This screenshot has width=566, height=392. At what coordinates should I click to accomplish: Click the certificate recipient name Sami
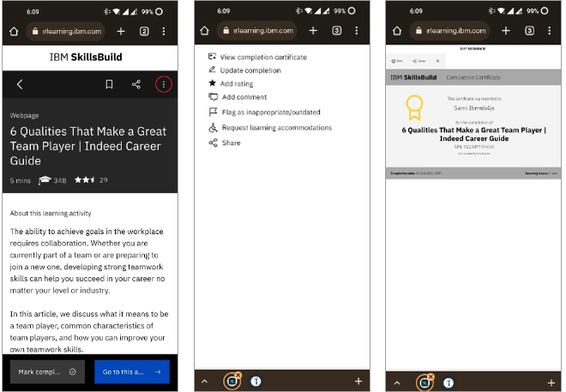[474, 108]
